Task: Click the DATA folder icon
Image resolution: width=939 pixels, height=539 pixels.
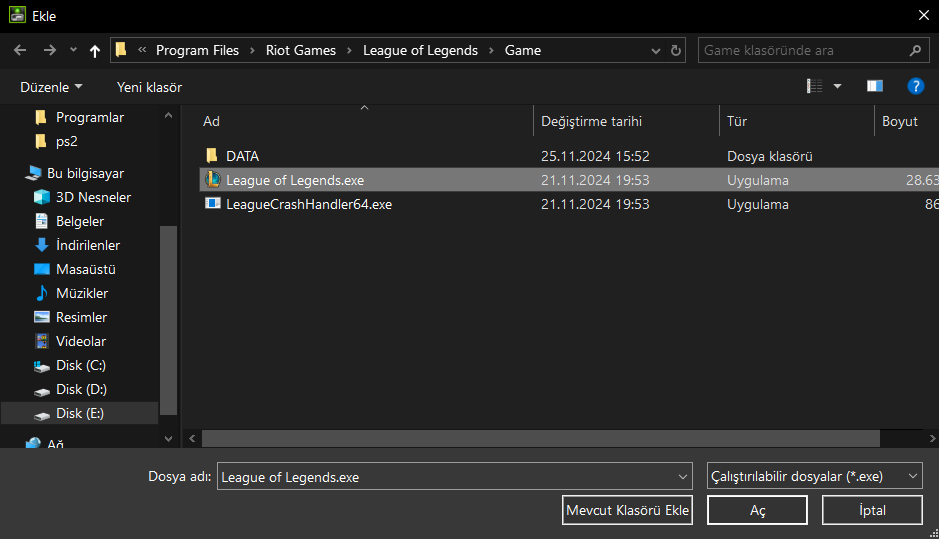Action: pyautogui.click(x=212, y=156)
